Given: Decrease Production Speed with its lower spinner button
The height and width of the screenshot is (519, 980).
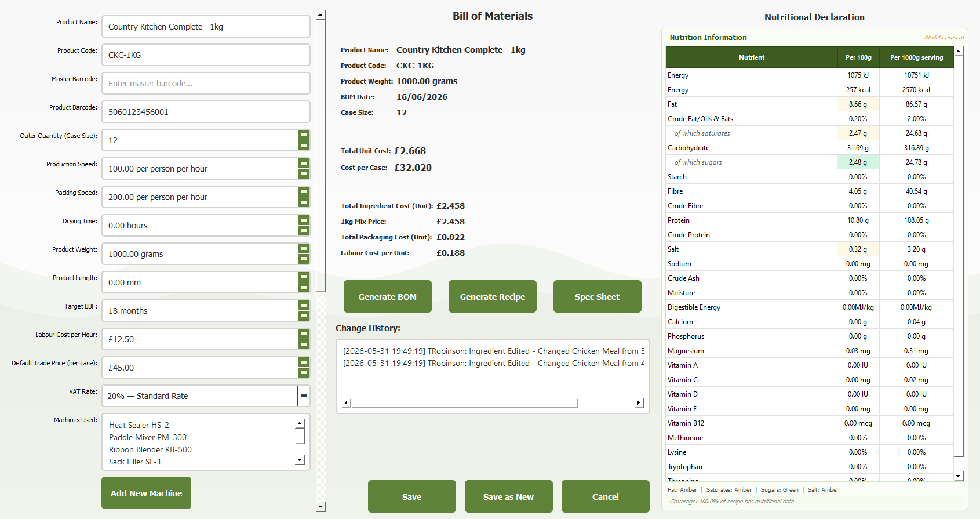Looking at the screenshot, I should pyautogui.click(x=304, y=173).
